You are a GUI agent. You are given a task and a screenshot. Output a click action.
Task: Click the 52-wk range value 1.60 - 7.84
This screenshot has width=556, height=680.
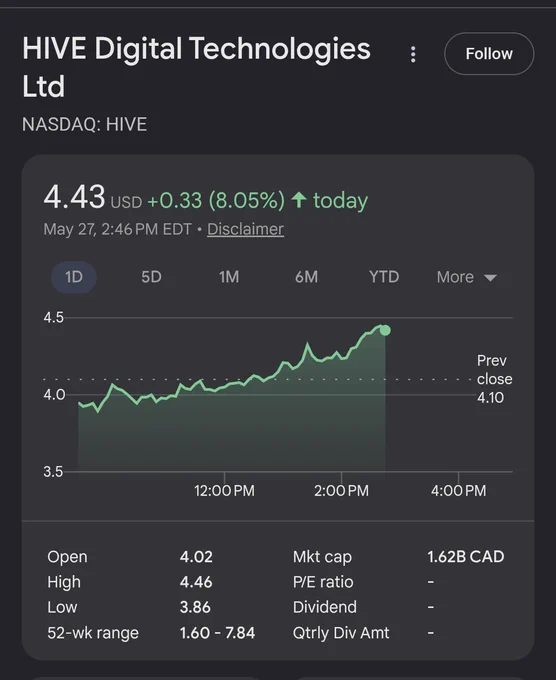tap(217, 633)
